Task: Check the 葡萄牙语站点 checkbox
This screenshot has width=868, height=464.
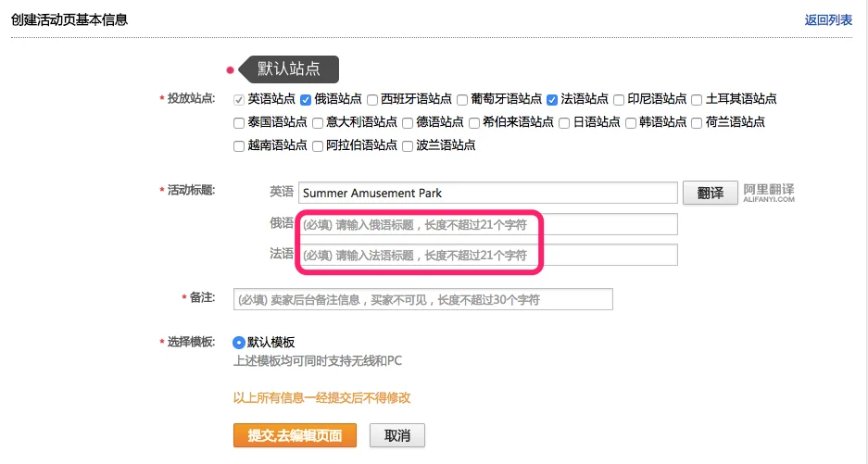Action: point(462,100)
